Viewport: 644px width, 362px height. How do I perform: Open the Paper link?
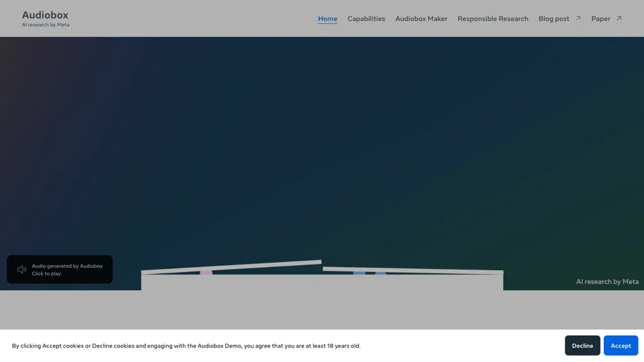601,18
